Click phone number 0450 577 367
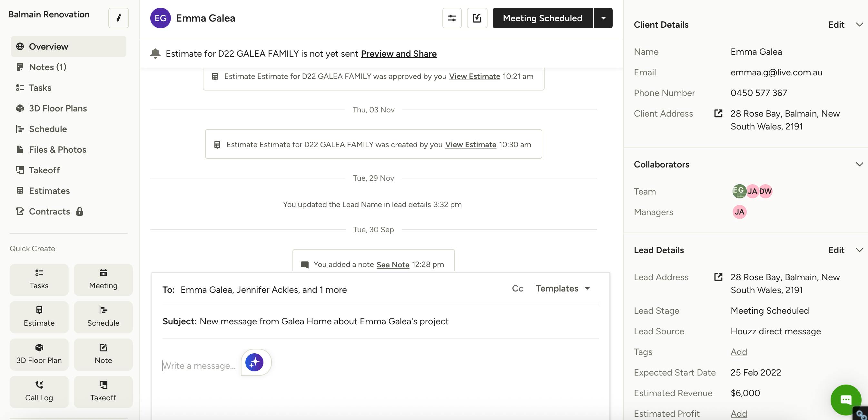The width and height of the screenshot is (868, 420). 758,93
